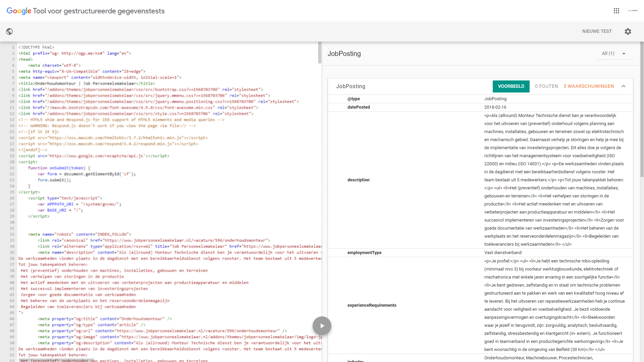Screen dimensions: 644x362
Task: Open the settings gear menu
Action: click(628, 32)
